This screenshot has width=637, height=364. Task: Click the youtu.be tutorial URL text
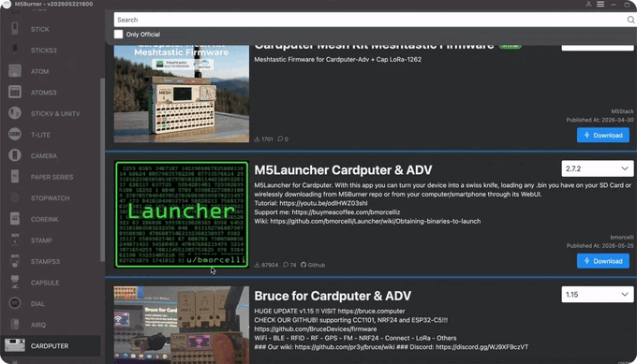pos(323,203)
